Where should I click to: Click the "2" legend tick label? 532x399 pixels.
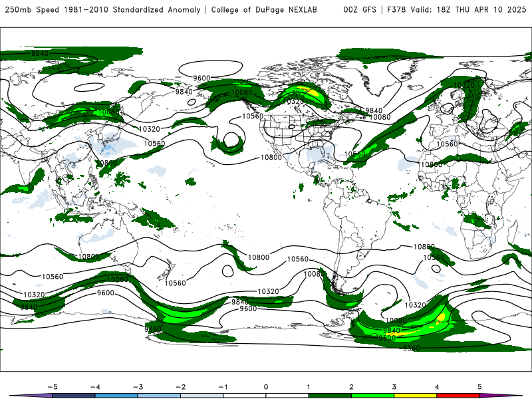(352, 387)
